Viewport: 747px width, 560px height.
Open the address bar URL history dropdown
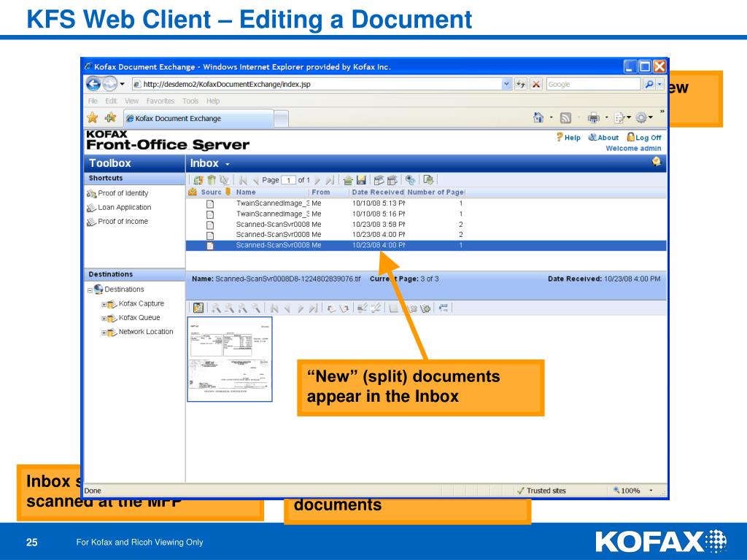tap(506, 85)
